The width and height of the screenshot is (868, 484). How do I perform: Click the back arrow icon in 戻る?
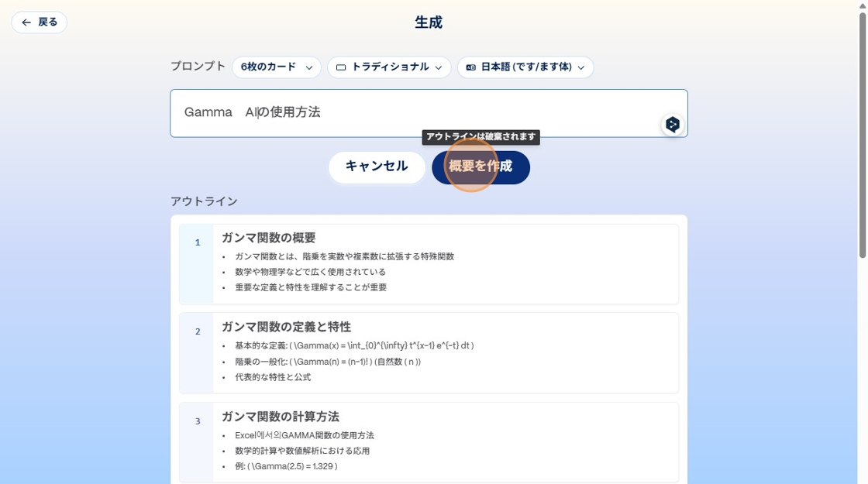(x=26, y=22)
